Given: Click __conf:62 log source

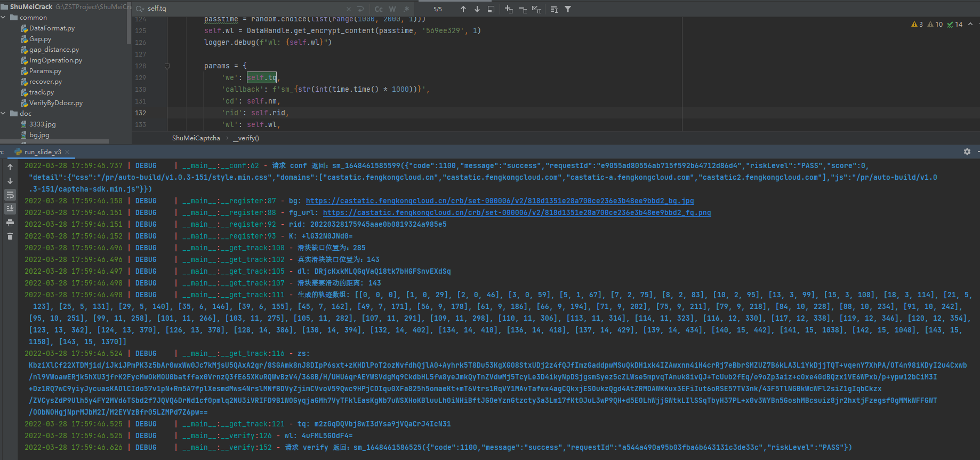Looking at the screenshot, I should point(220,166).
